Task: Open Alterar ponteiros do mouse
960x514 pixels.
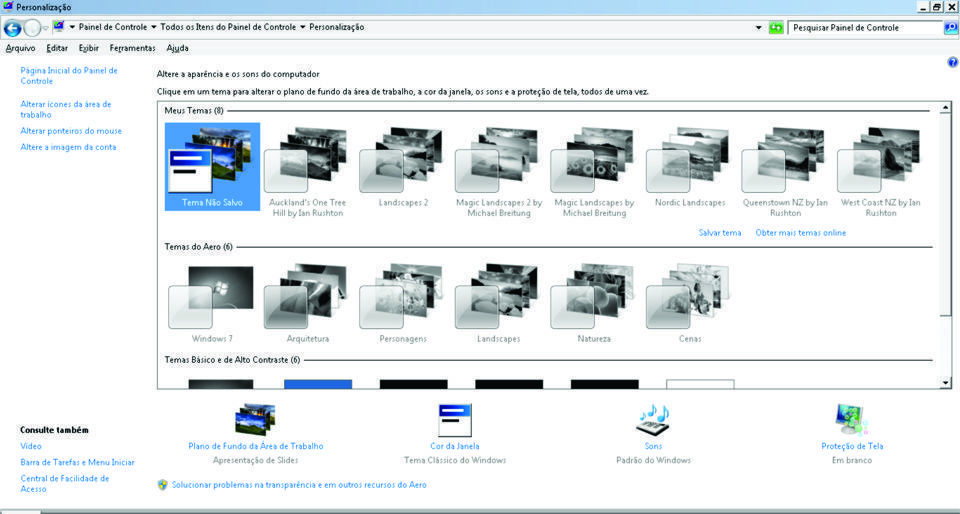Action: click(71, 131)
